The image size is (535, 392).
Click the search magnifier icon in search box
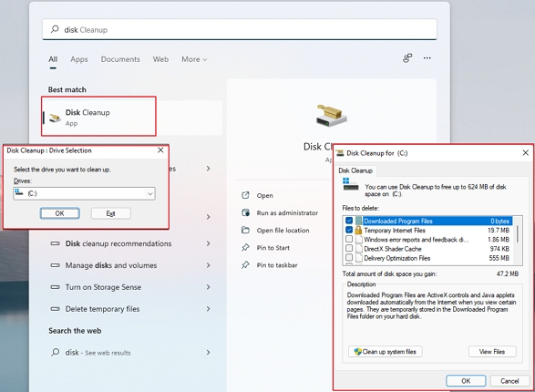55,29
